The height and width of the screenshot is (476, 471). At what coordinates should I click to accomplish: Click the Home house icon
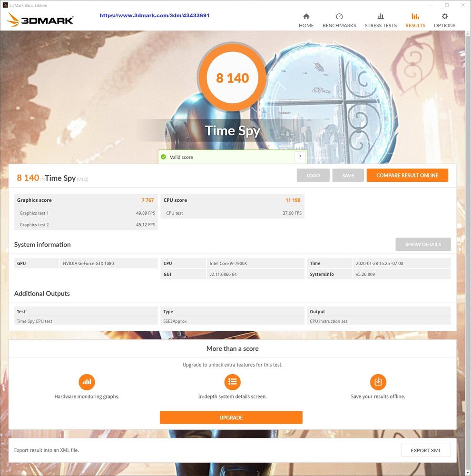(x=306, y=16)
